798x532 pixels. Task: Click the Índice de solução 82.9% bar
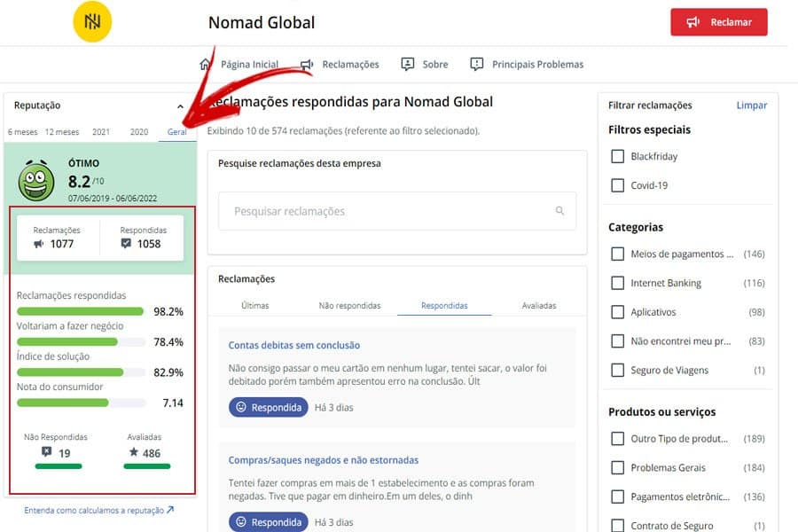[81, 372]
